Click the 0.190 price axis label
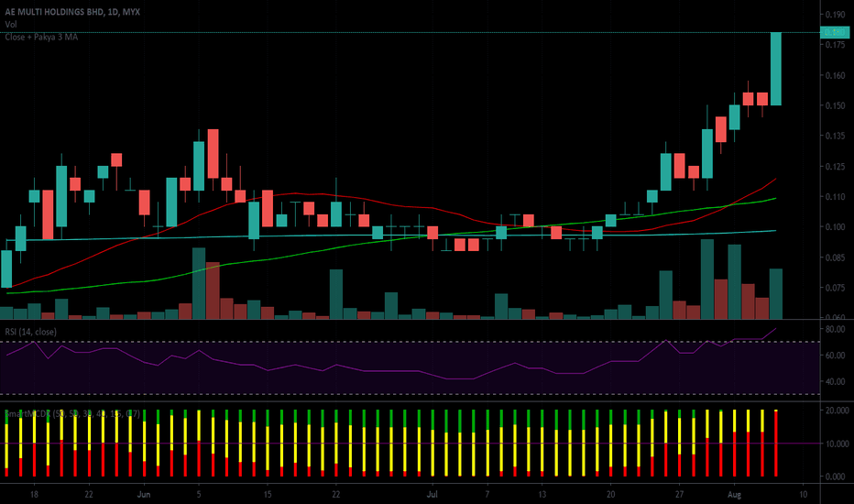 pos(835,15)
